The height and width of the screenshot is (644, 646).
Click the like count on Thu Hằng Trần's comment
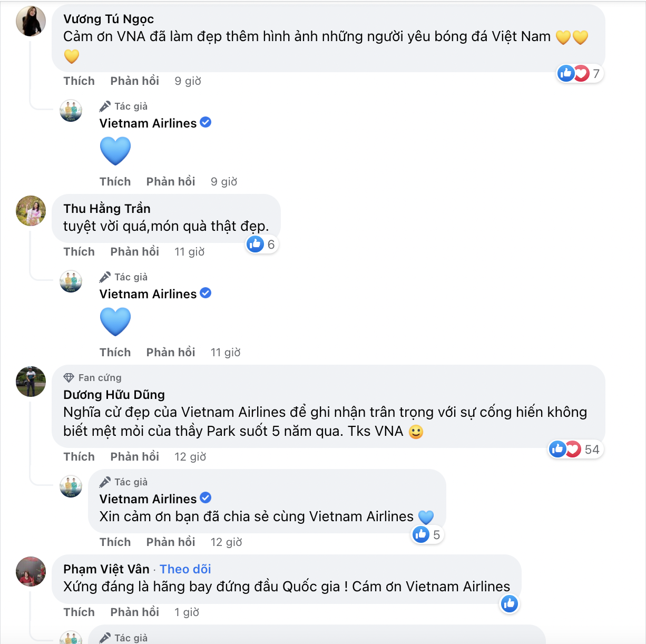[262, 244]
